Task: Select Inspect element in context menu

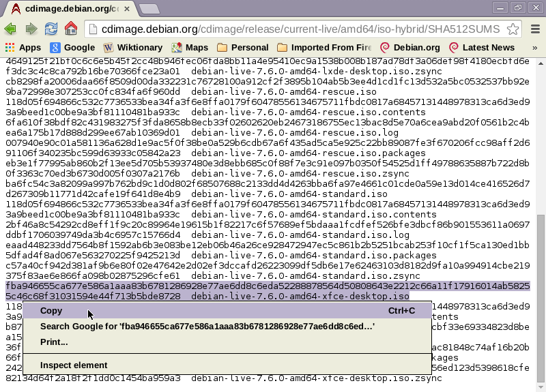Action: tap(74, 365)
